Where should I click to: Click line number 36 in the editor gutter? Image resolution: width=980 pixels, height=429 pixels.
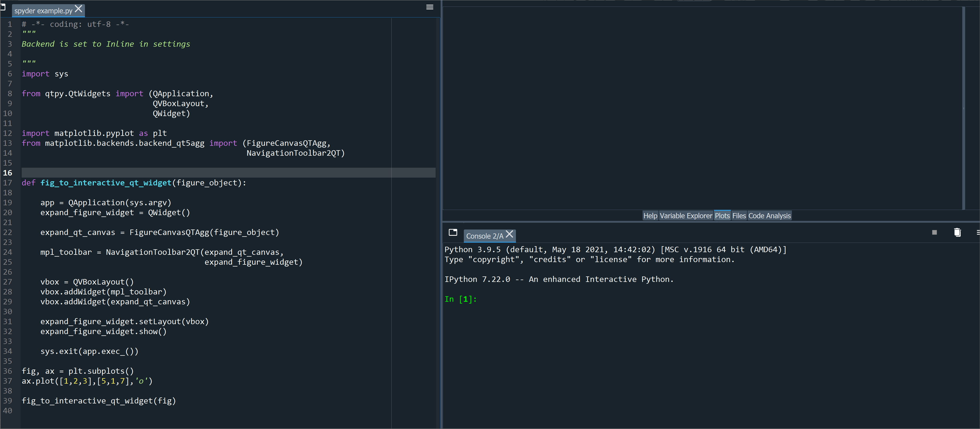pos(8,371)
